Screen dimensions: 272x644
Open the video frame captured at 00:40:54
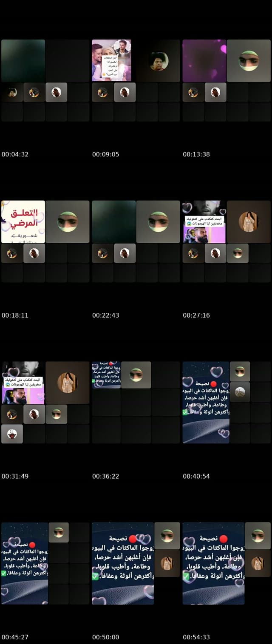[227, 403]
